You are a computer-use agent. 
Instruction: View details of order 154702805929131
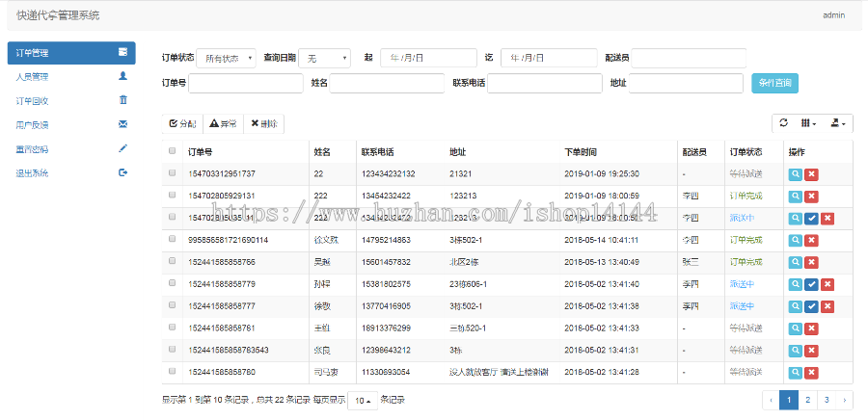click(x=795, y=197)
